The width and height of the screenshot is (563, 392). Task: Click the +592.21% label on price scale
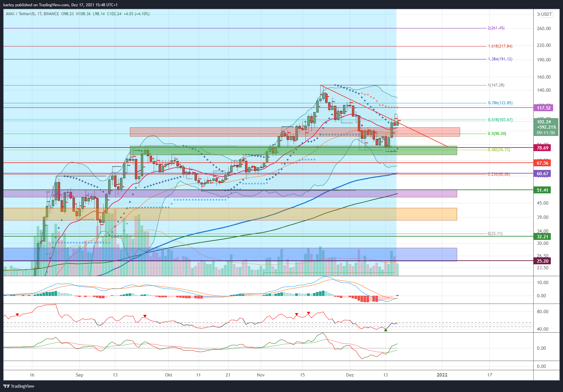coord(546,127)
